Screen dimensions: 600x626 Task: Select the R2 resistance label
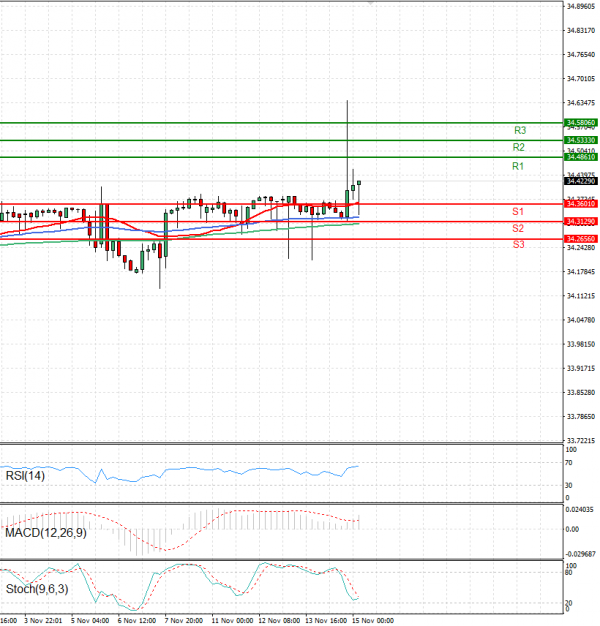pyautogui.click(x=520, y=148)
